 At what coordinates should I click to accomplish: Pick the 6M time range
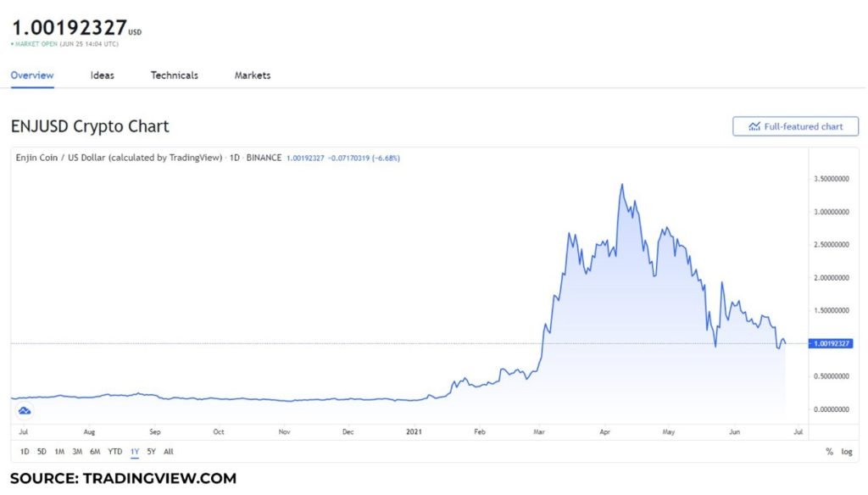[95, 452]
